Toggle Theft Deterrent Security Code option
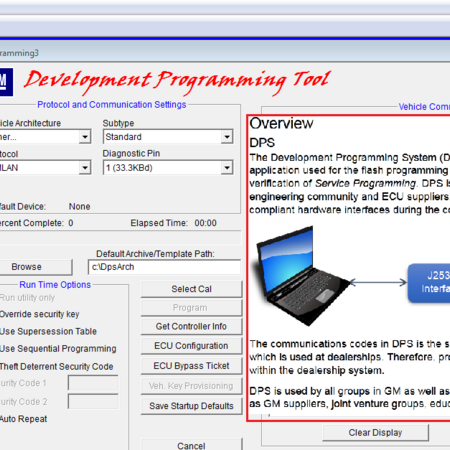450x450 pixels. (x=56, y=367)
